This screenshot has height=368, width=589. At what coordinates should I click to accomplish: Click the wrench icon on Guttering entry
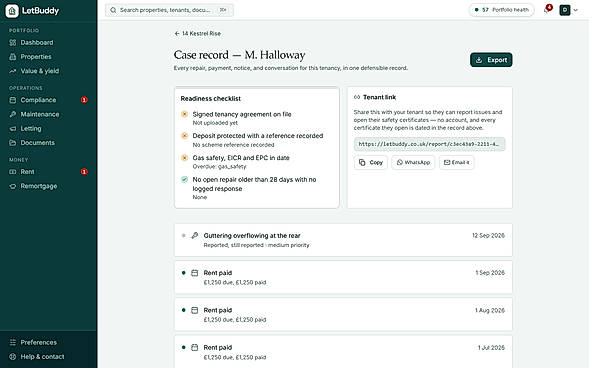(195, 235)
